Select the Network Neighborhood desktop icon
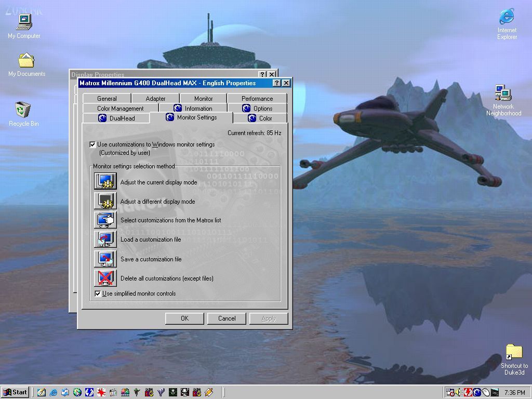 [x=503, y=94]
